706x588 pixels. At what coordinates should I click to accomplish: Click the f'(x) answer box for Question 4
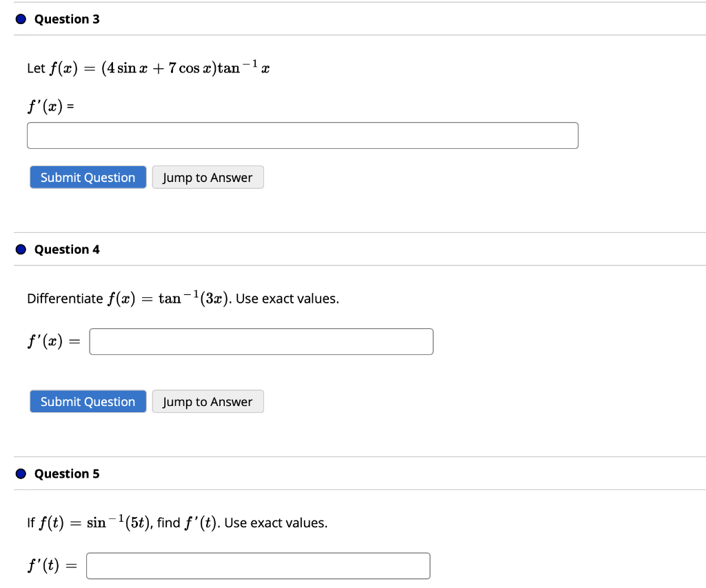[x=261, y=341]
